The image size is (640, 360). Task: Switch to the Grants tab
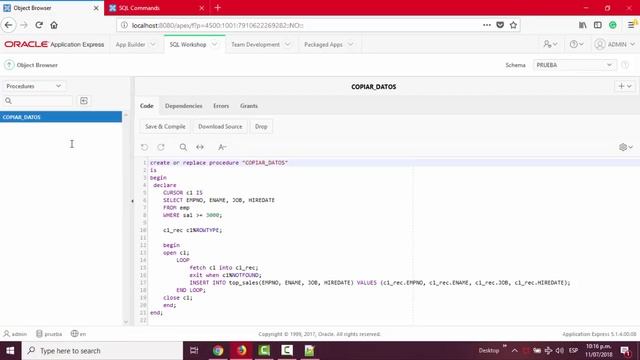[249, 106]
